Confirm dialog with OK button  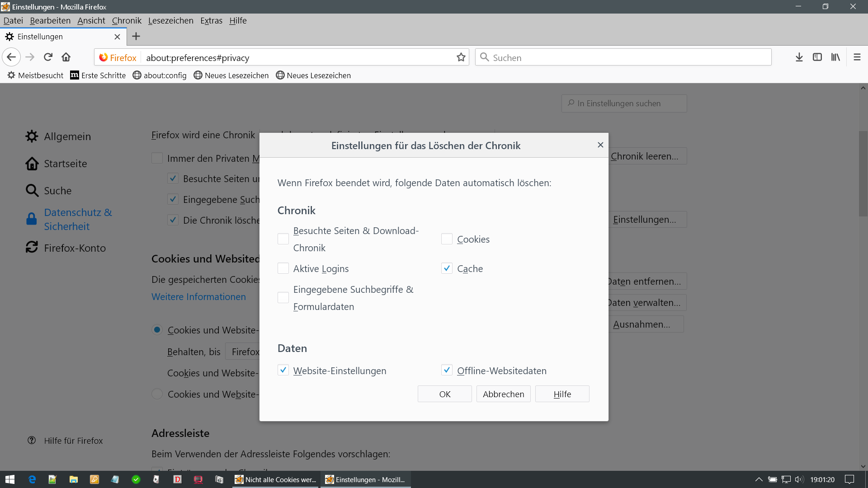click(x=444, y=394)
